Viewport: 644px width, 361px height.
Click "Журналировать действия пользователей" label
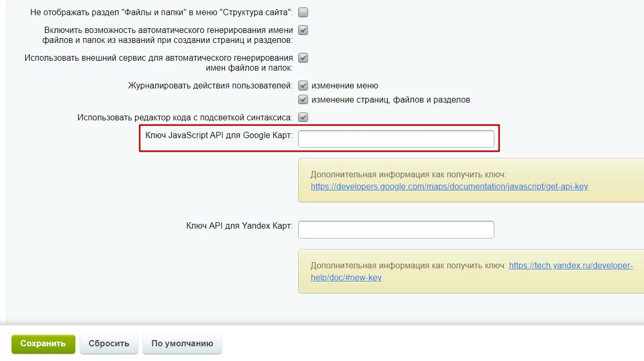tap(210, 85)
